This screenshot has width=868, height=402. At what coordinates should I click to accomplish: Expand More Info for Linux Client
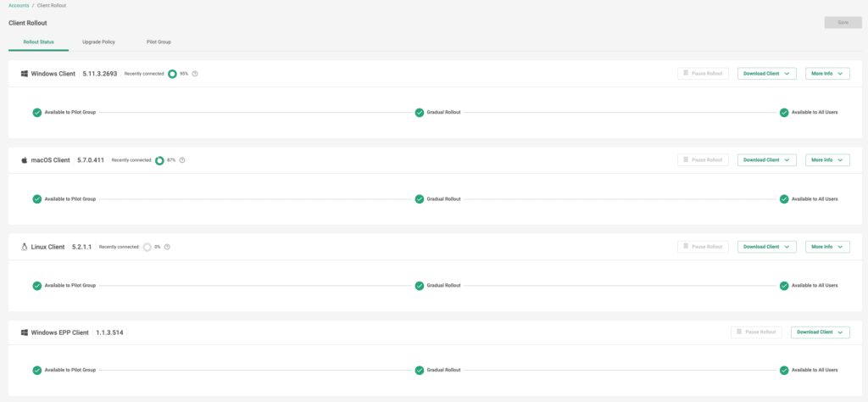coord(826,247)
